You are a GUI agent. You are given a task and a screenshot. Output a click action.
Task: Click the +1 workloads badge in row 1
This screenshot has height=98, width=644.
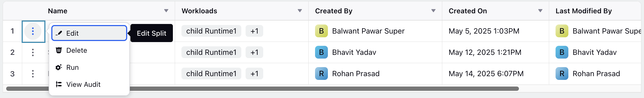tap(254, 31)
